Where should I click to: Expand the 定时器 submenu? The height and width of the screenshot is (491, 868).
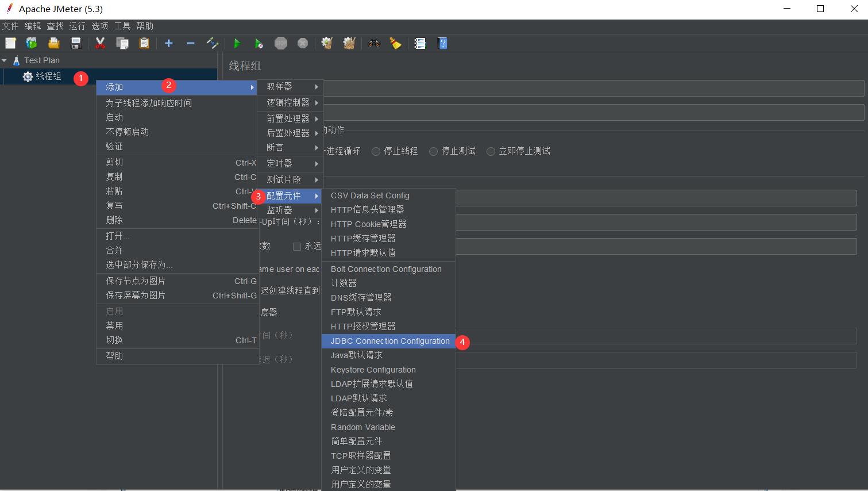click(x=290, y=164)
